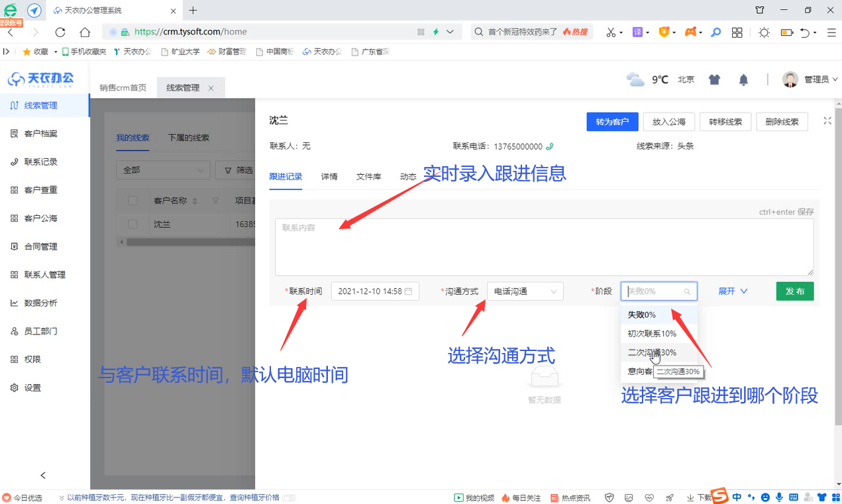Viewport: 842px width, 504px height.
Task: Open 权限 in the sidebar
Action: point(33,360)
